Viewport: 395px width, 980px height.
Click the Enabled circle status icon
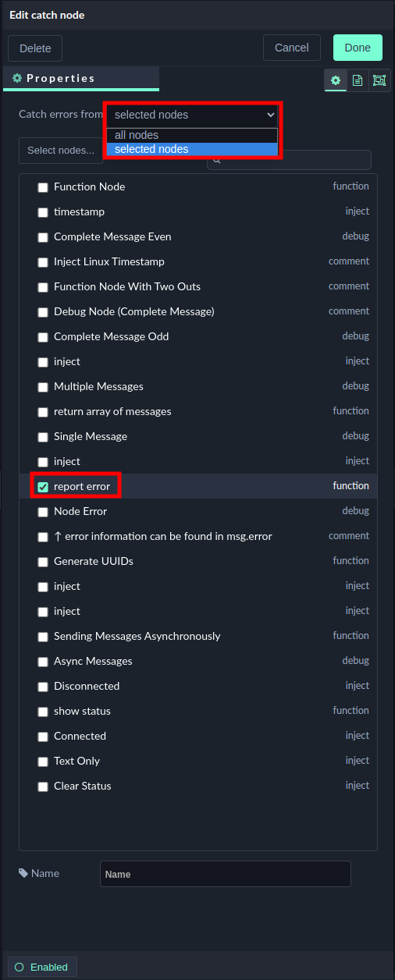point(20,967)
